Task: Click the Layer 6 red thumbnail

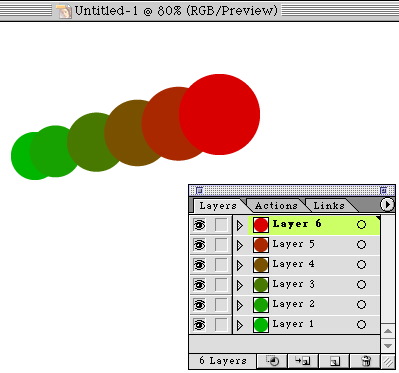Action: coord(261,225)
